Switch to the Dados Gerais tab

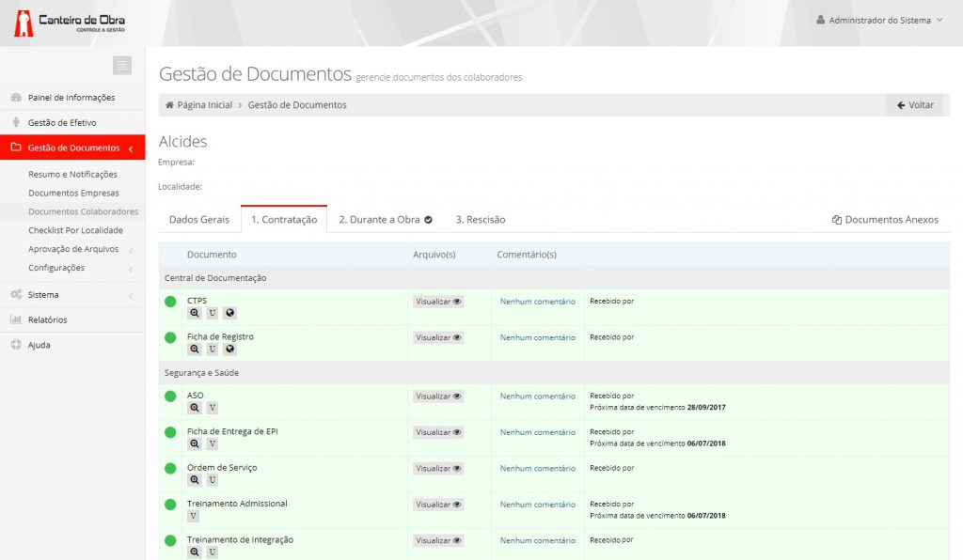coord(199,220)
